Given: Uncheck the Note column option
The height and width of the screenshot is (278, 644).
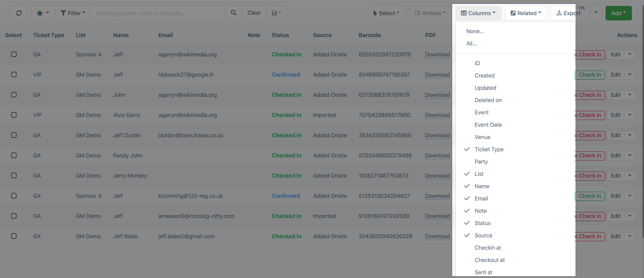Looking at the screenshot, I should click(x=516, y=211).
